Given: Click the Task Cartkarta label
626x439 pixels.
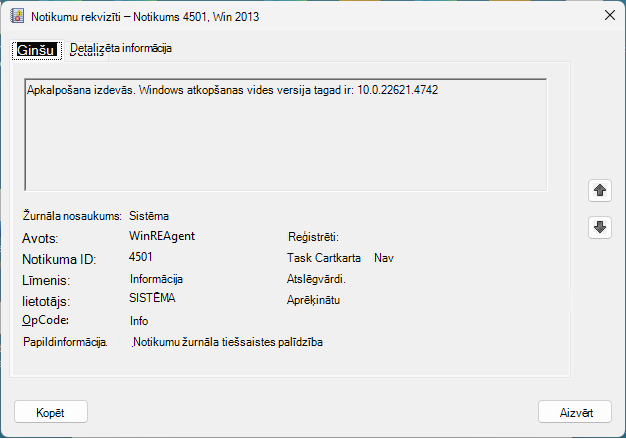Looking at the screenshot, I should (324, 258).
